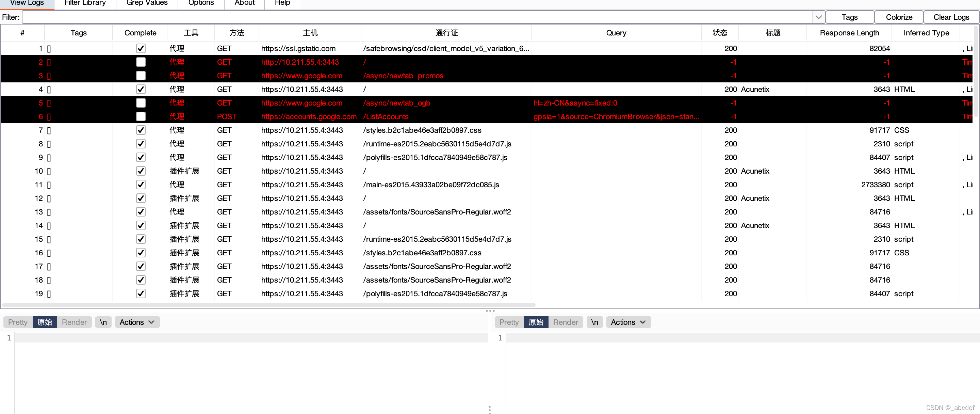Click the red tag bracket in row 6
Image resolution: width=980 pixels, height=414 pixels.
pos(49,116)
